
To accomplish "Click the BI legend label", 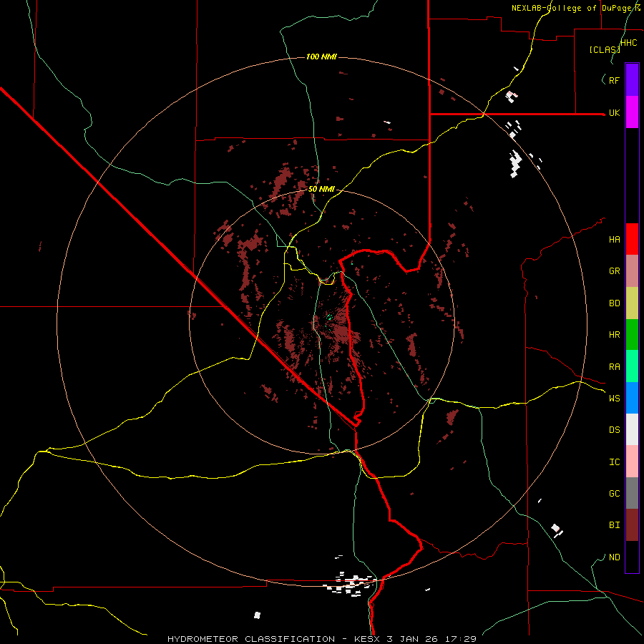I will 614,525.
